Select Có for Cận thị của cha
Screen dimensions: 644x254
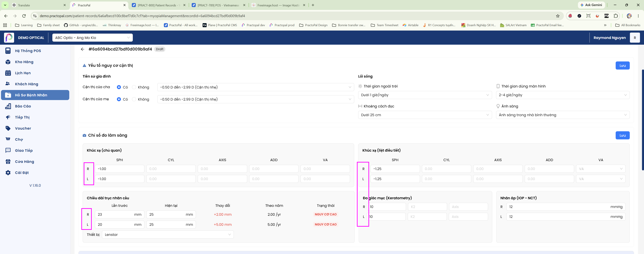coord(119,87)
